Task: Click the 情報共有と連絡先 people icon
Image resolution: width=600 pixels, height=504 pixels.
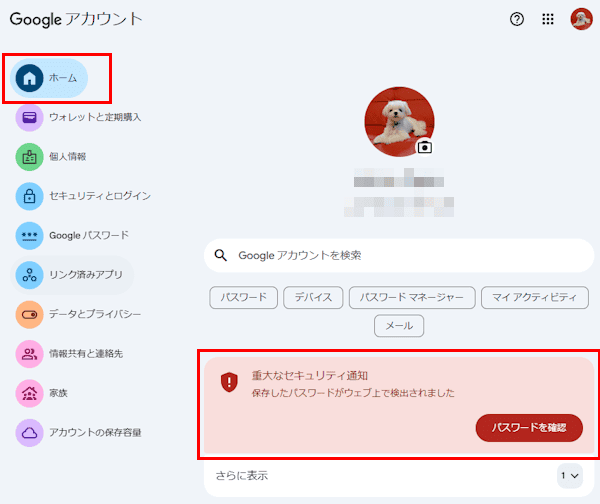Action: 29,354
